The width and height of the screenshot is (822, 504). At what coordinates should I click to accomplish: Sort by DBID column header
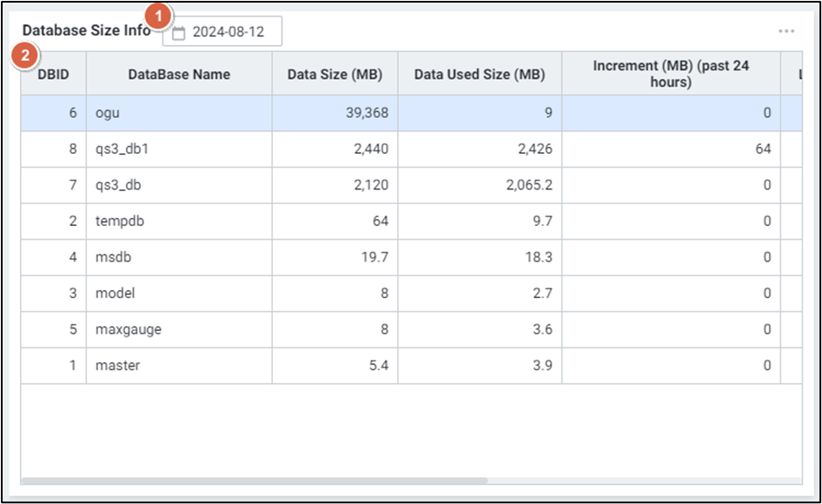53,74
